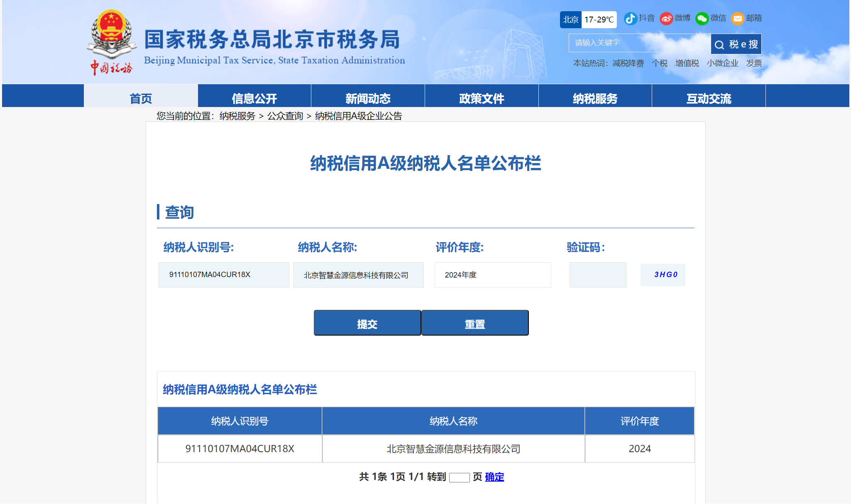Focus the 验证码 input field

click(x=597, y=275)
